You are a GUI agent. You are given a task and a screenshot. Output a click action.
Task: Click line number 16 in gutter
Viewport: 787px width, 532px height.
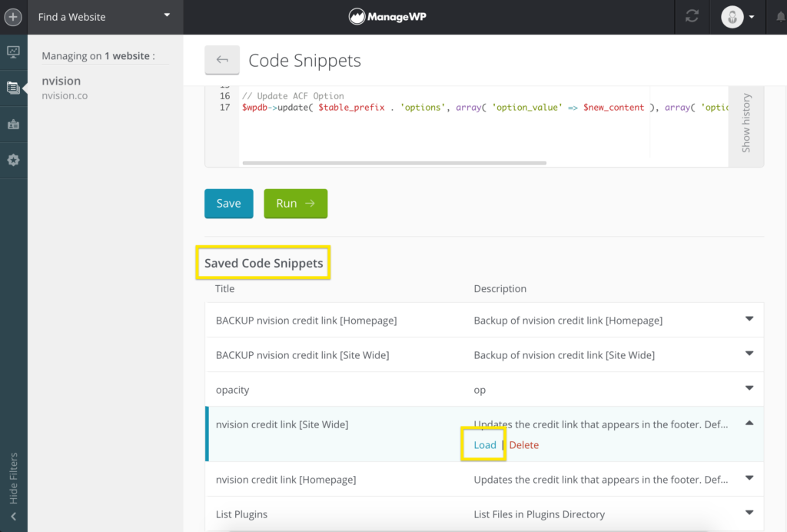(x=225, y=96)
